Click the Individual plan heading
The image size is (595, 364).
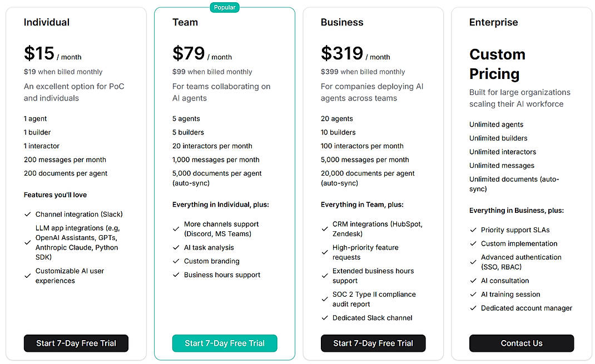click(47, 22)
